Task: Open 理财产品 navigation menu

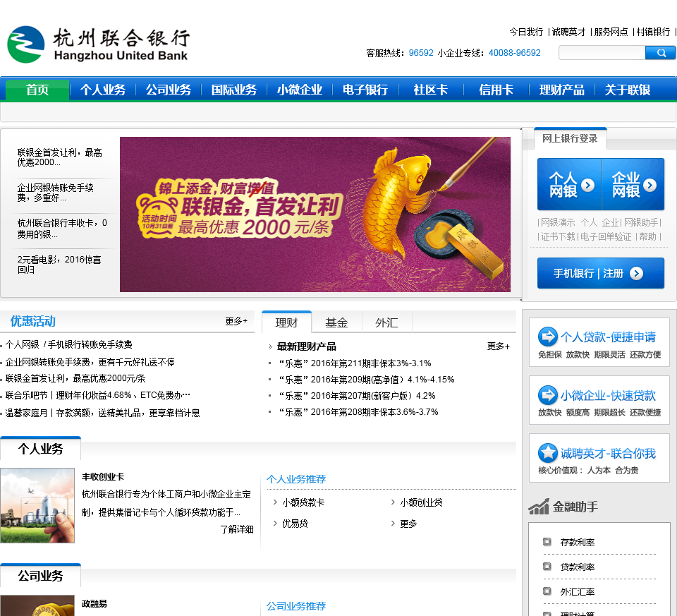Action: pos(562,90)
